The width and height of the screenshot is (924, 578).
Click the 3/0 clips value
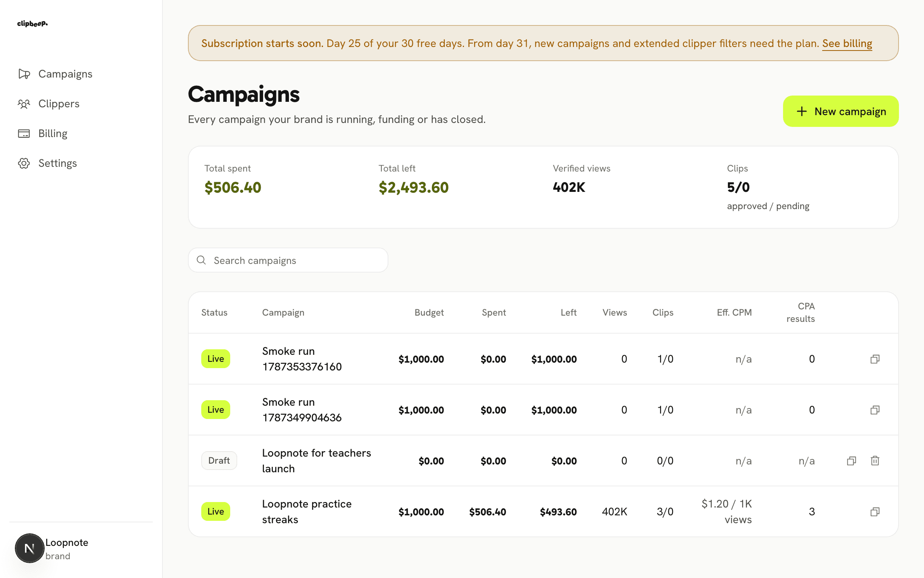(x=665, y=512)
